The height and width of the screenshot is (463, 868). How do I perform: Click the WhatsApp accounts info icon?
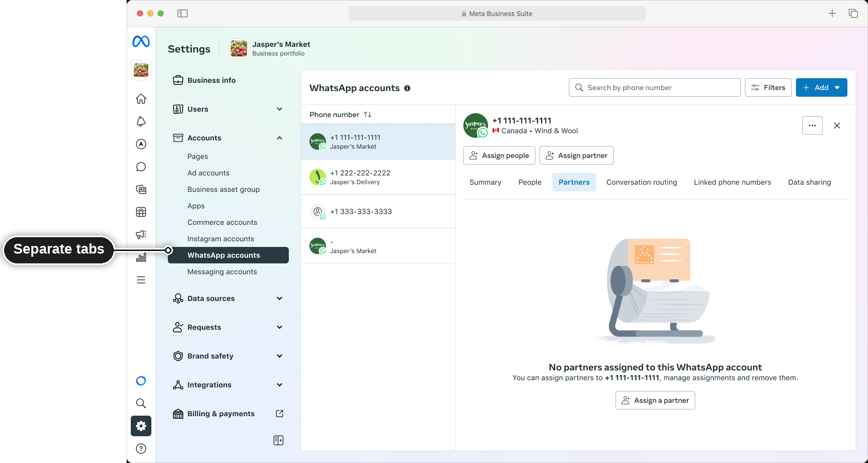coord(407,88)
